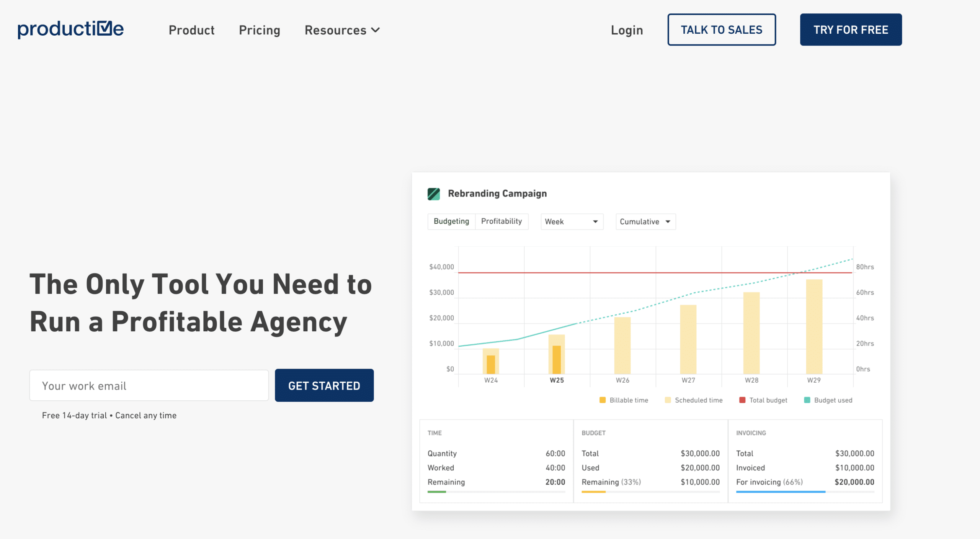
Task: Click the Resources chevron arrow
Action: pos(376,30)
